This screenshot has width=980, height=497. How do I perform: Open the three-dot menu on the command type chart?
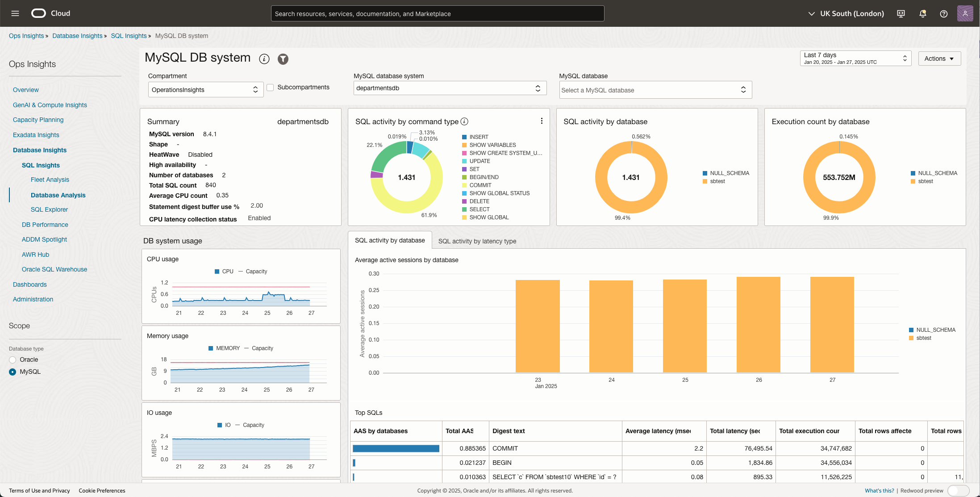pyautogui.click(x=541, y=121)
